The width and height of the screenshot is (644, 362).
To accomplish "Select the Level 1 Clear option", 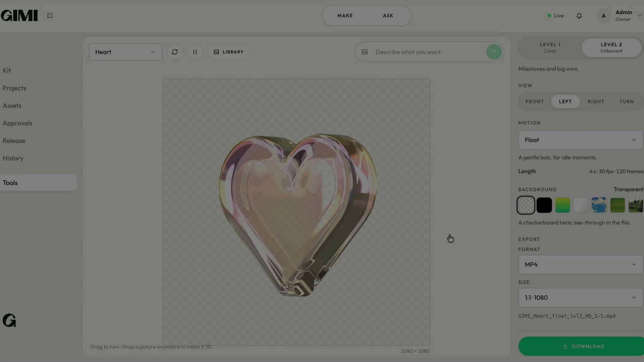I will [550, 48].
